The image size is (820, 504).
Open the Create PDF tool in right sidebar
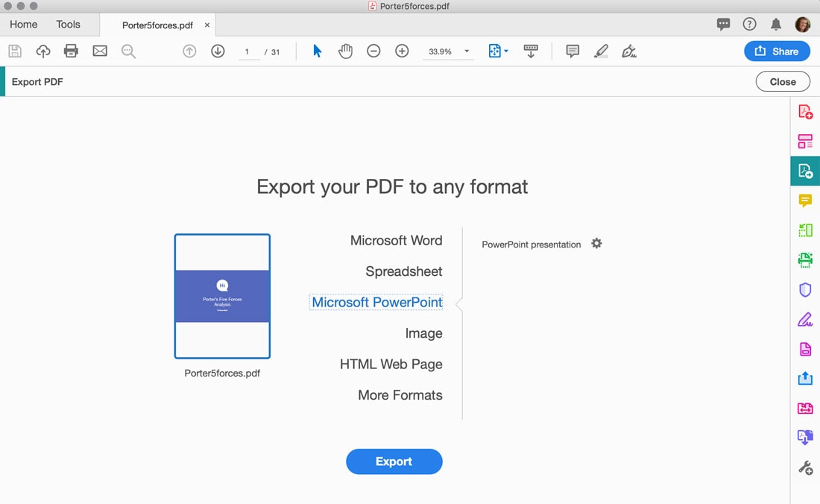[x=805, y=111]
